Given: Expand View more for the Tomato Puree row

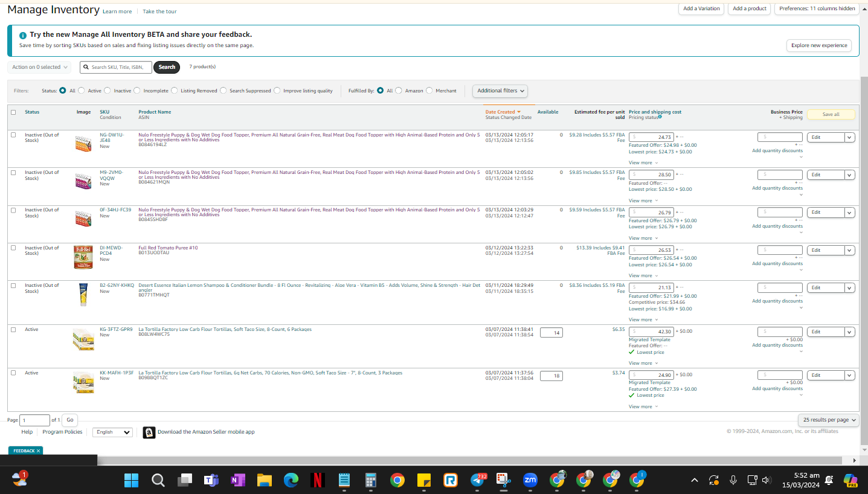Looking at the screenshot, I should click(x=643, y=276).
